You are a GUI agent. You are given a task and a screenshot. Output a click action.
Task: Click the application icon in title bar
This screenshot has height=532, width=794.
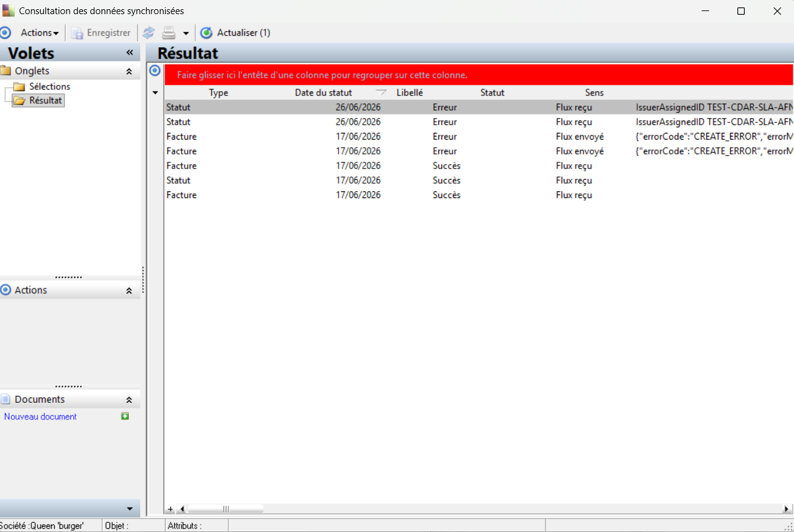tap(9, 10)
